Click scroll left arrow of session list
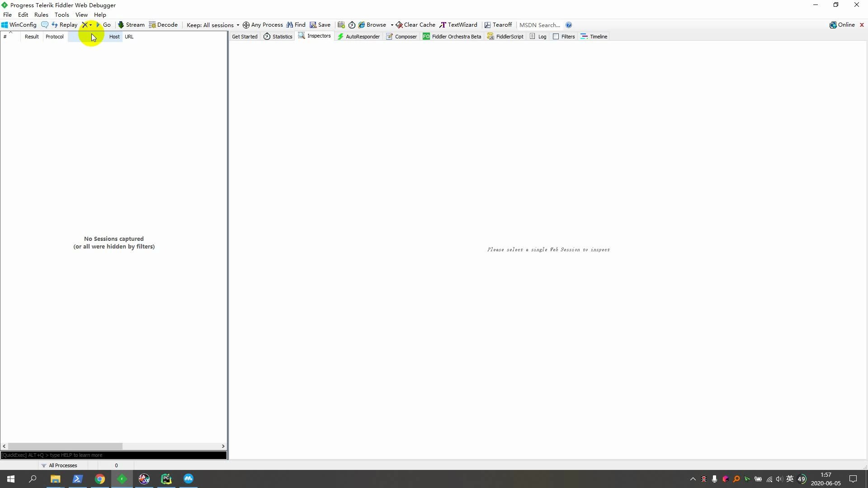Viewport: 868px width, 488px height. point(4,446)
